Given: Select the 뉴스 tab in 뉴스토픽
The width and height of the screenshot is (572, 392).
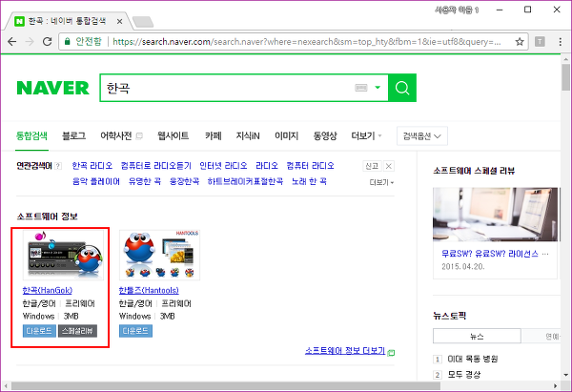Looking at the screenshot, I should pyautogui.click(x=477, y=336).
